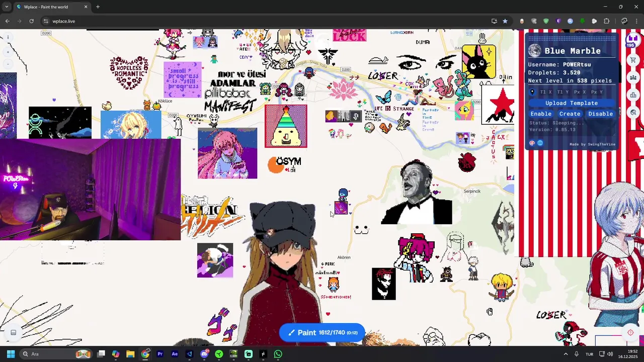Click Windows Start button

click(11, 354)
